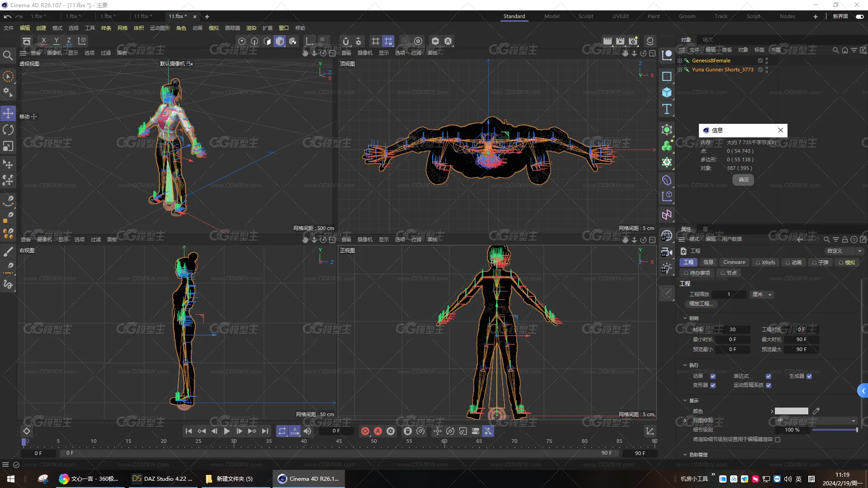Expand the Genesis8Female object tree
This screenshot has width=868, height=488.
coord(679,61)
